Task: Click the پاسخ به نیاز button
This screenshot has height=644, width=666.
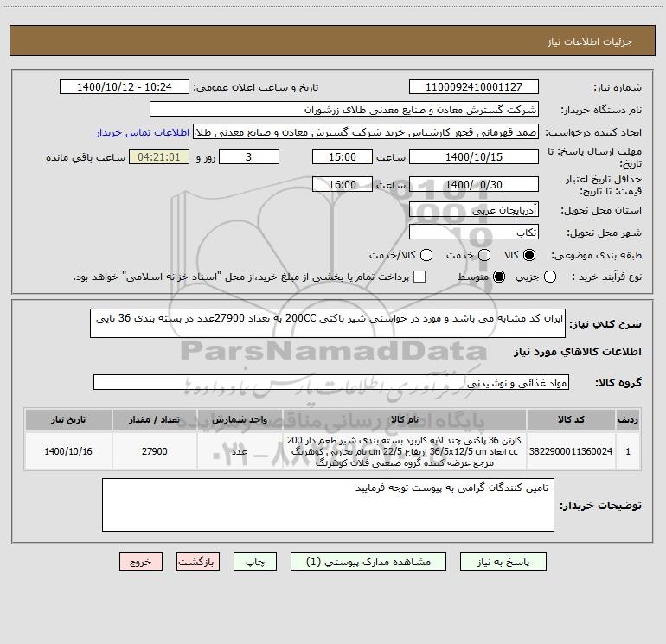Action: click(x=503, y=562)
